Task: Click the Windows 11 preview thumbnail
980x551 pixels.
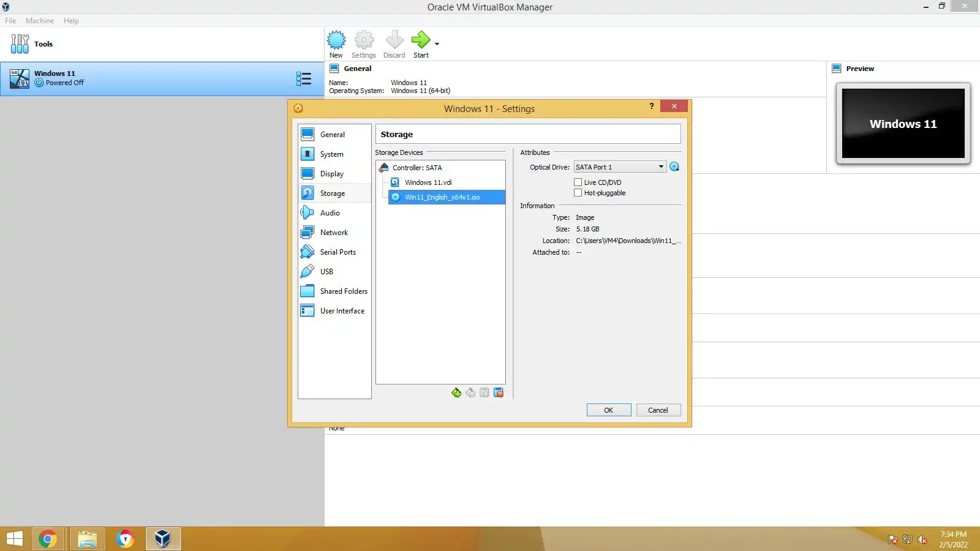Action: pyautogui.click(x=903, y=124)
